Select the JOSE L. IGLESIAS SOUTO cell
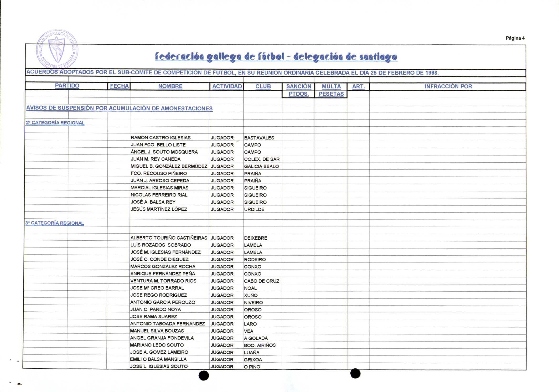The image size is (559, 392). pos(159,366)
